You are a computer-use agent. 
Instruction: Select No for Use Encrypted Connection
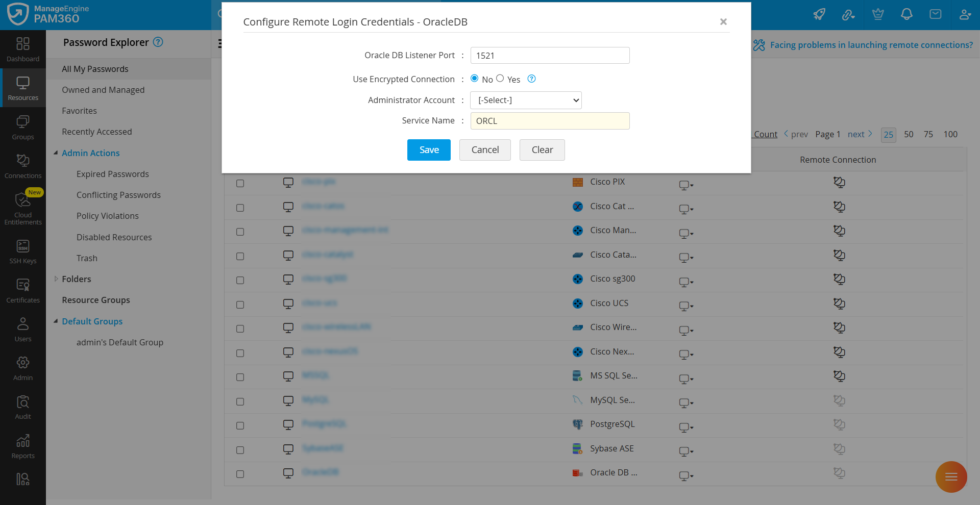(475, 79)
